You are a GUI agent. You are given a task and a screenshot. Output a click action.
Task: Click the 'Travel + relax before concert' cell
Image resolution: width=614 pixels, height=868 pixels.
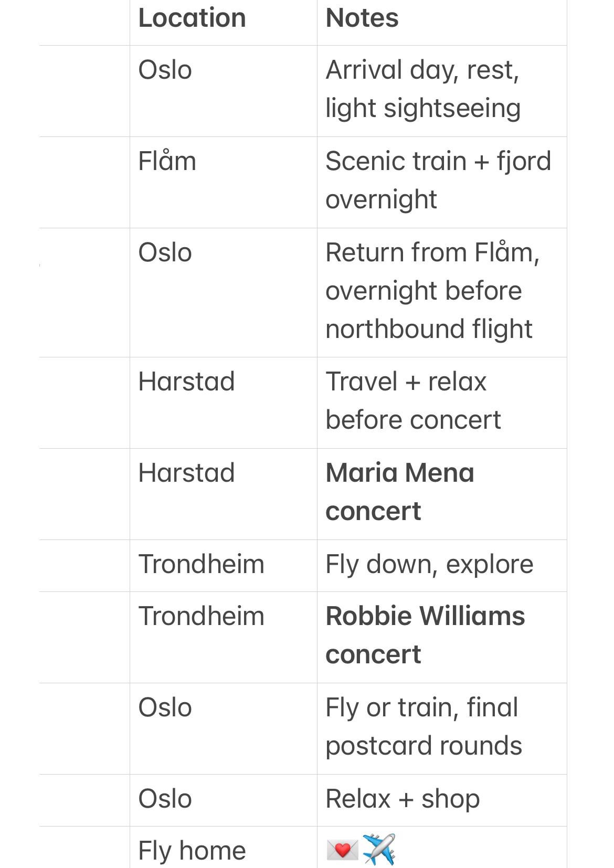442,403
